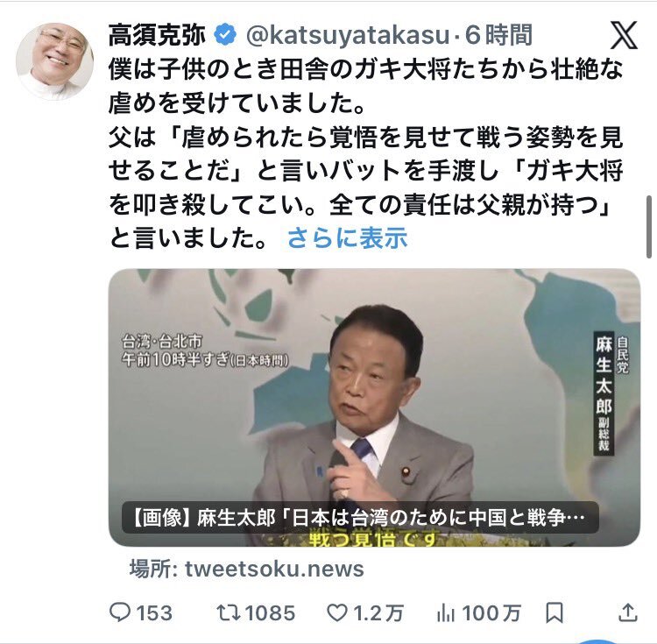
Task: Click the X logo at top right
Action: tap(624, 35)
